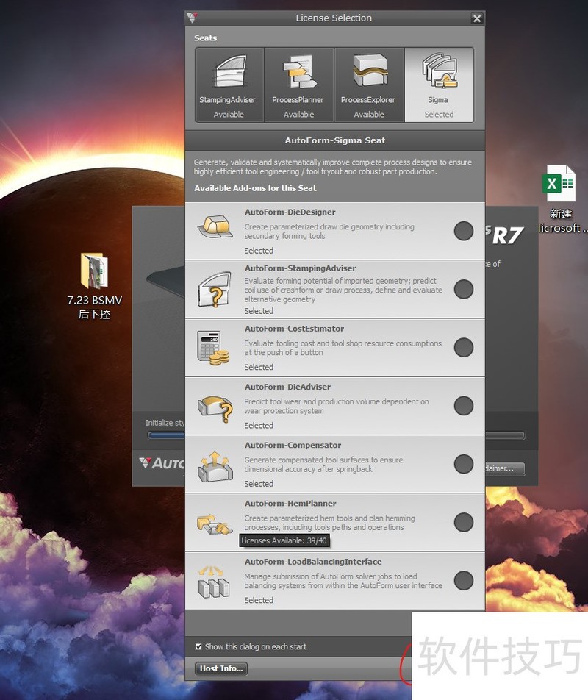Toggle the AutoForm-DieAdviser selection circle
This screenshot has width=588, height=700.
pos(464,405)
